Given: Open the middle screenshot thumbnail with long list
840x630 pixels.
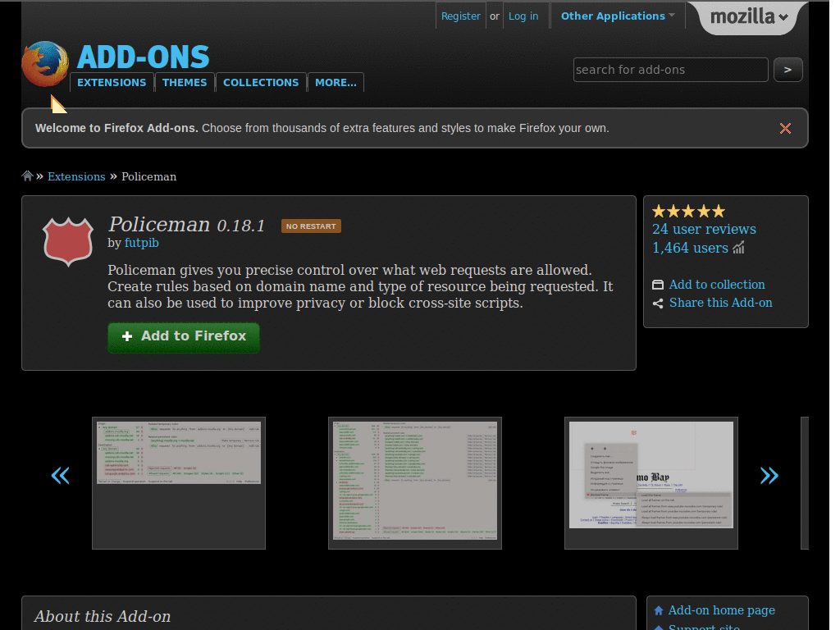Looking at the screenshot, I should [x=414, y=482].
